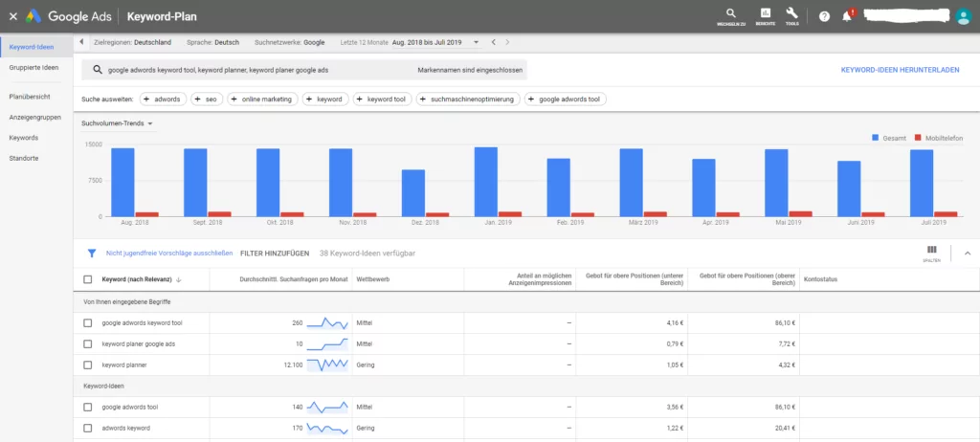Image resolution: width=980 pixels, height=442 pixels.
Task: Change the Zielregionen: Deutschland setting
Action: pyautogui.click(x=132, y=42)
